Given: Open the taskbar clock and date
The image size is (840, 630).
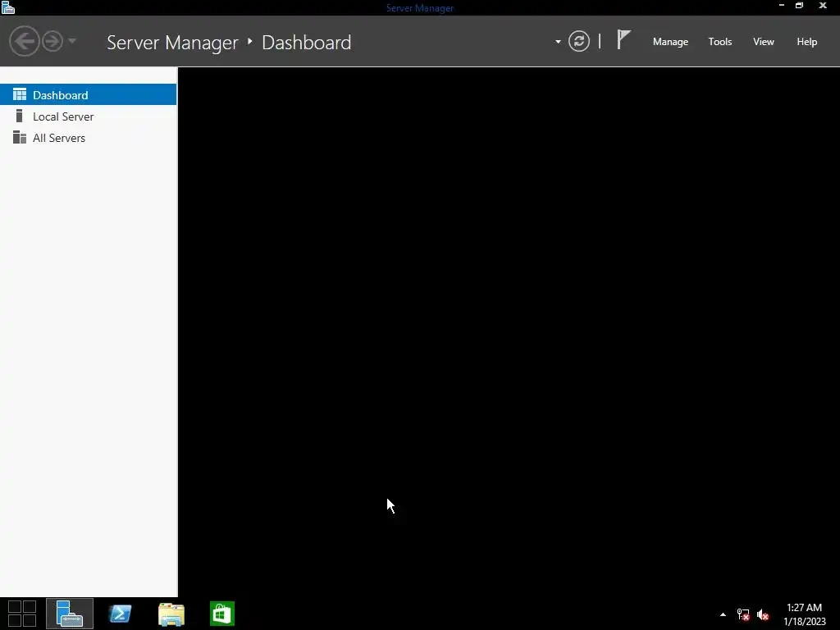Looking at the screenshot, I should [x=804, y=614].
